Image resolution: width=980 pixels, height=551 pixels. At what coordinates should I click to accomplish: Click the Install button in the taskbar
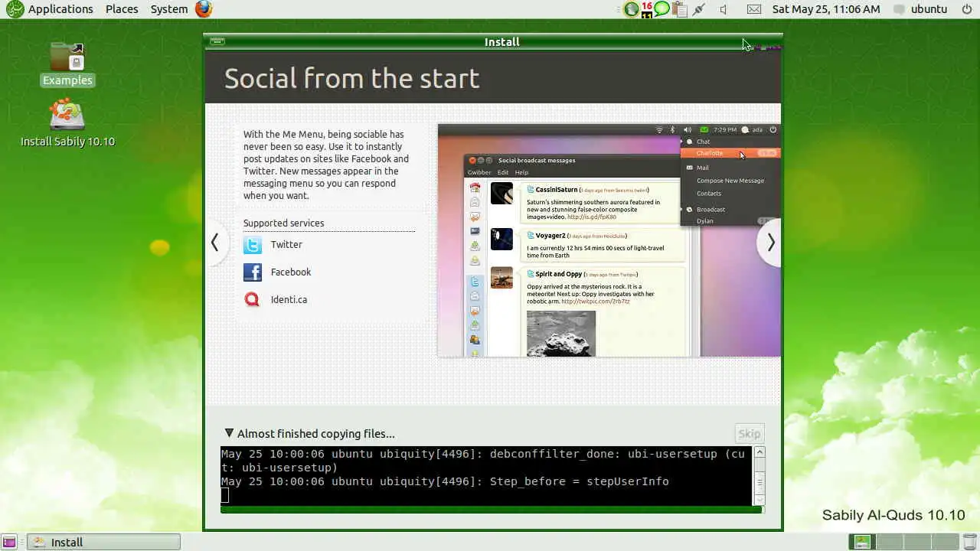(104, 542)
